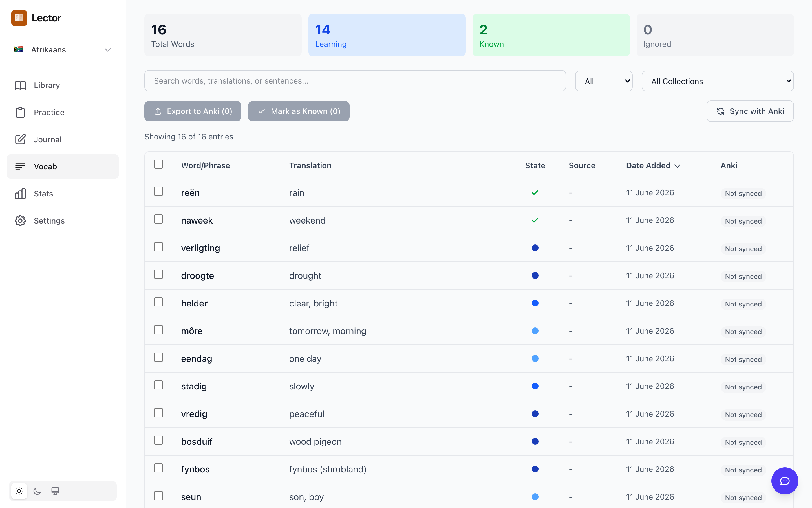Click the Not synced badge for stadig

[x=743, y=387]
